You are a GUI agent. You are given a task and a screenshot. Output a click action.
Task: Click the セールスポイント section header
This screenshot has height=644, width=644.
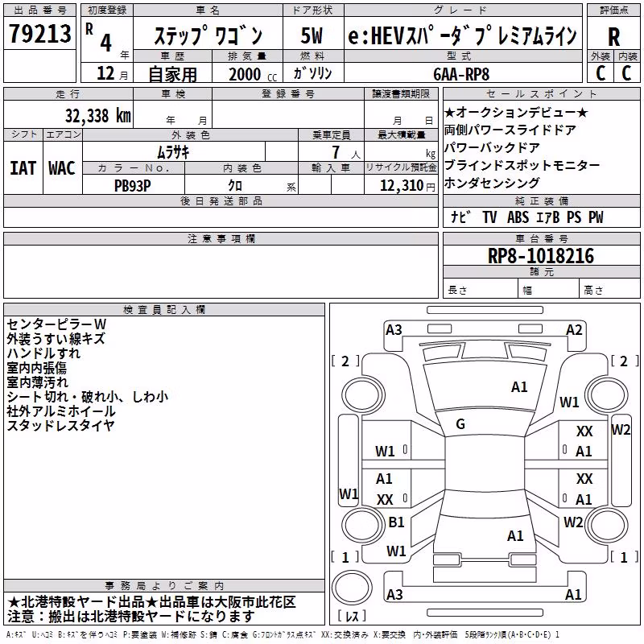click(541, 94)
